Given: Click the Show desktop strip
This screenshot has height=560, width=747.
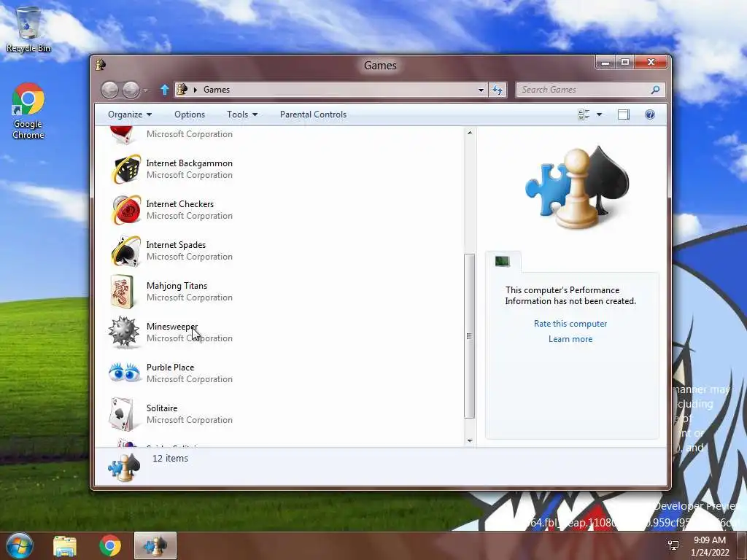Looking at the screenshot, I should point(742,545).
